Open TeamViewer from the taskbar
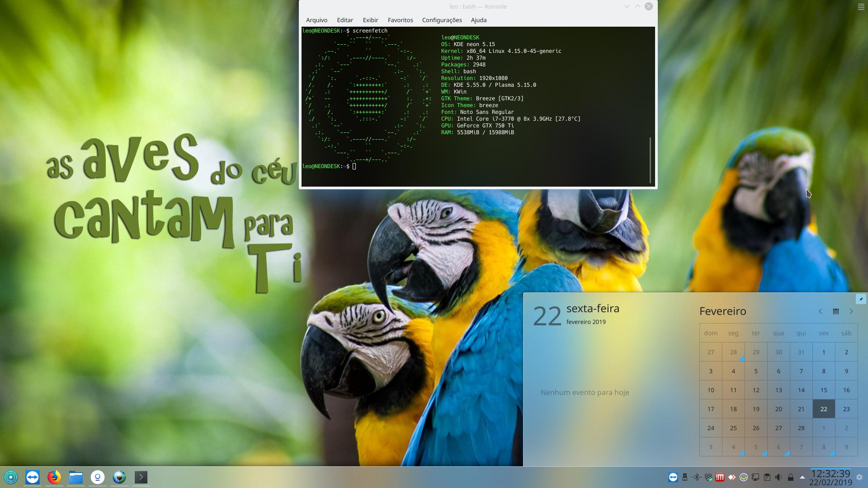The width and height of the screenshot is (868, 488). [x=33, y=477]
